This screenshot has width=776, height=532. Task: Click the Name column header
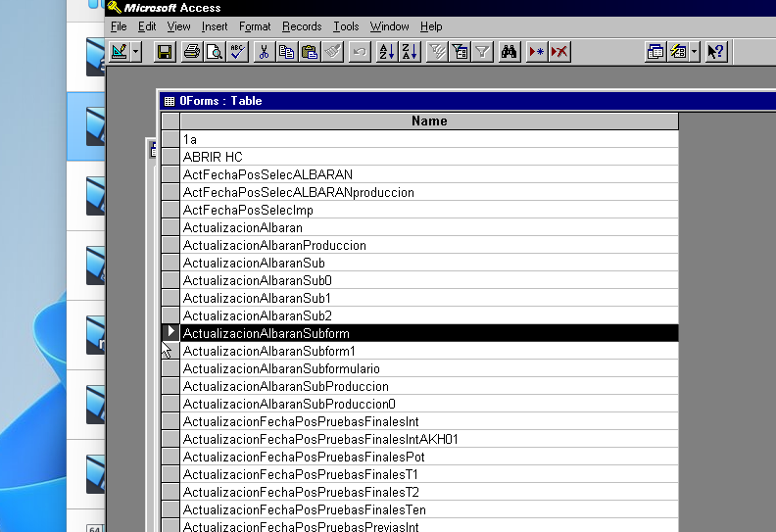point(429,121)
